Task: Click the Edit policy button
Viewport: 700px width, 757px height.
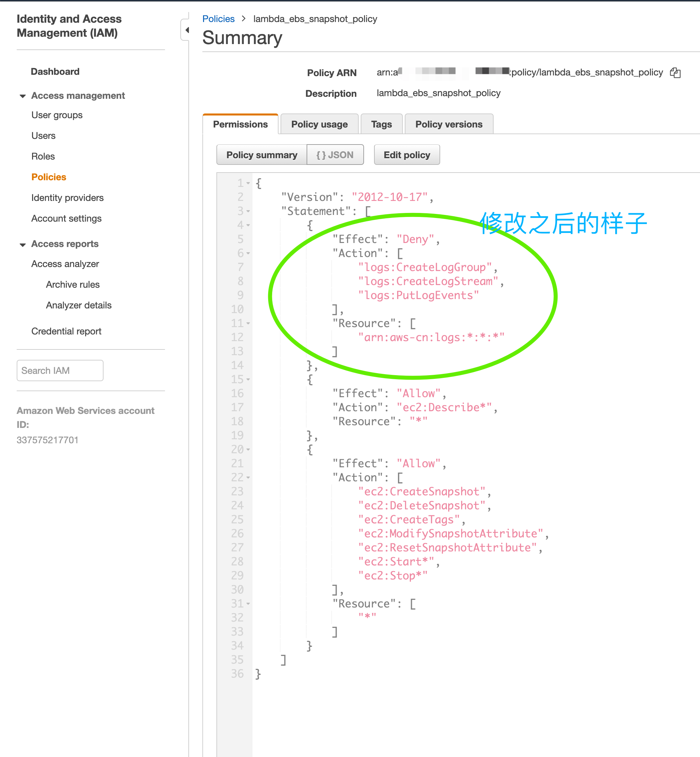Action: 407,155
